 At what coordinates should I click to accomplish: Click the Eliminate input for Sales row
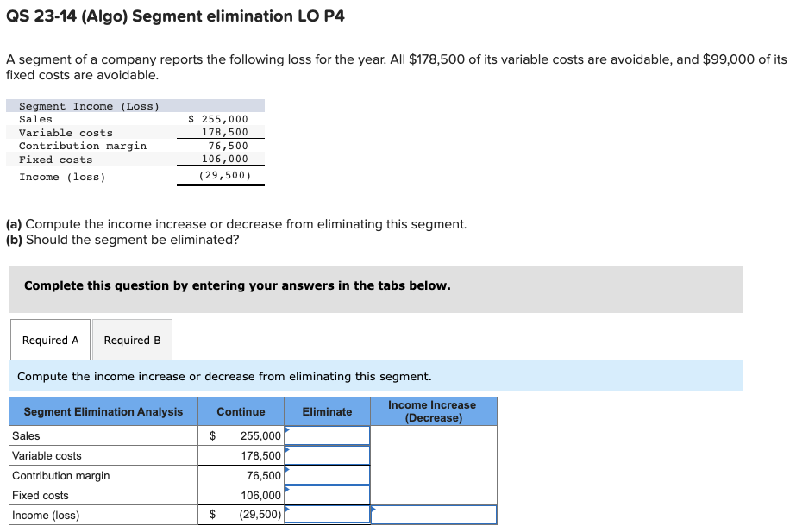pos(326,435)
